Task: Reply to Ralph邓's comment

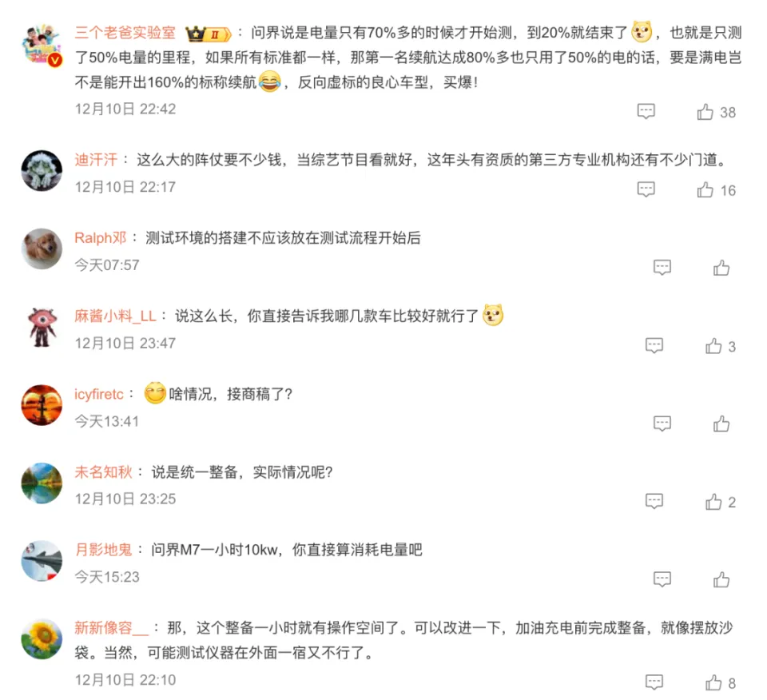Action: point(662,267)
